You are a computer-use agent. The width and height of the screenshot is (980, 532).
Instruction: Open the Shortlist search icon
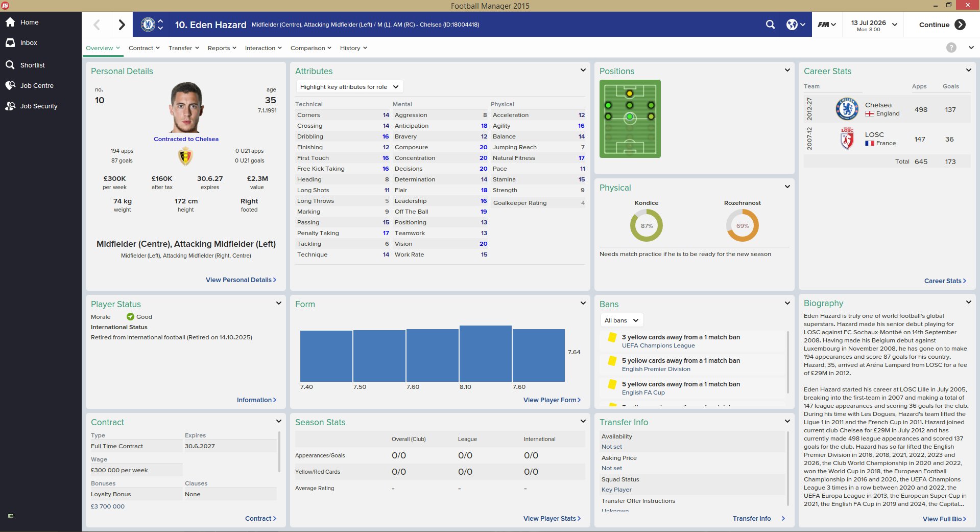click(x=10, y=65)
